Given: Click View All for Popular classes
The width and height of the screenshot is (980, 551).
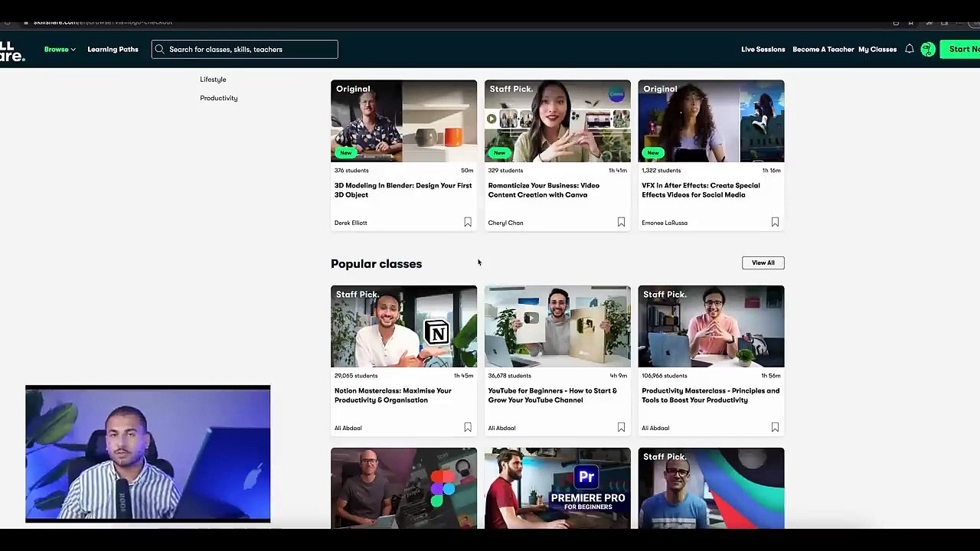Looking at the screenshot, I should click(763, 262).
